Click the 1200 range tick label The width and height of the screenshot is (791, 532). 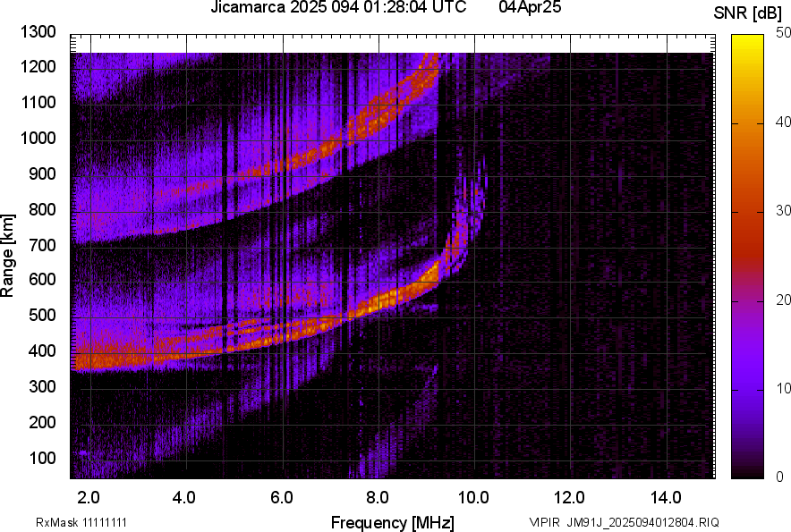coord(38,66)
